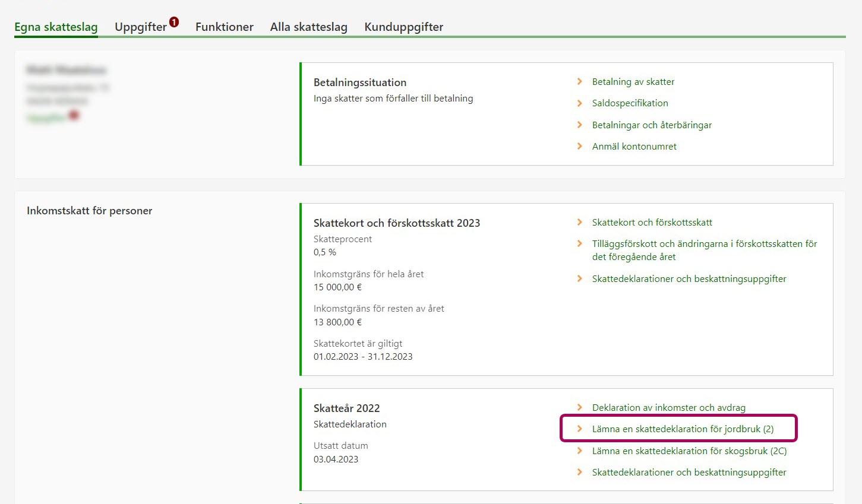Click the chevron icon before Anmäl kontonumret
Viewport: 862px width, 504px height.
click(580, 147)
